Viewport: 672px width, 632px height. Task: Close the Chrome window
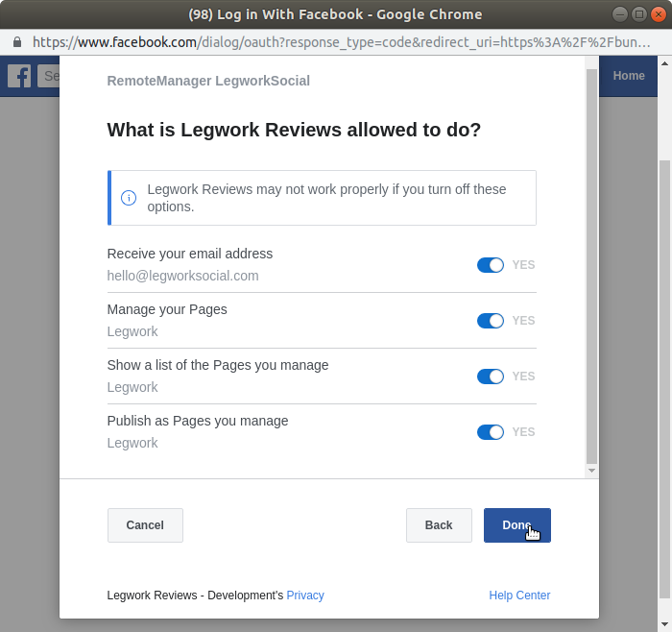click(x=658, y=14)
